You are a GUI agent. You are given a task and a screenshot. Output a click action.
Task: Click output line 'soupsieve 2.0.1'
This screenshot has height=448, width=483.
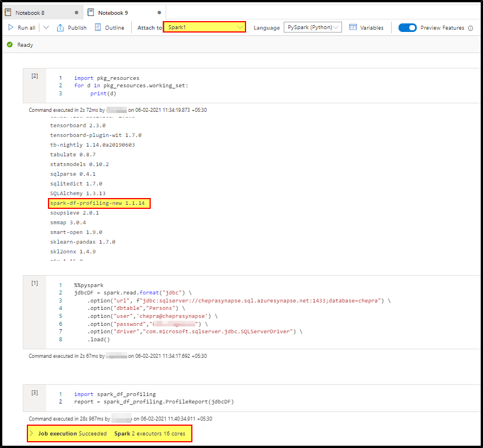coord(75,213)
